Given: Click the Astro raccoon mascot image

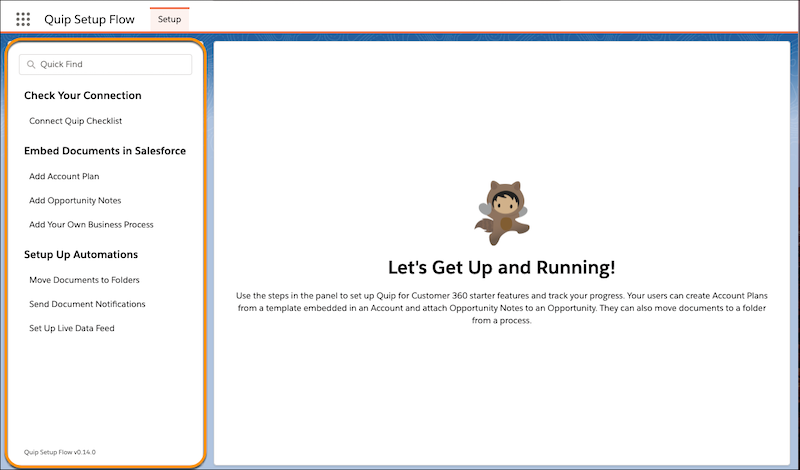Looking at the screenshot, I should click(x=502, y=213).
